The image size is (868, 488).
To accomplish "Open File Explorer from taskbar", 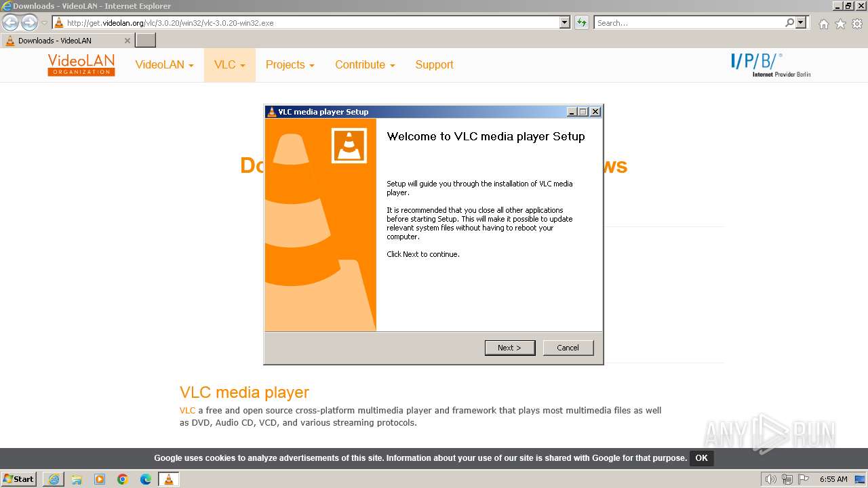I will pos(77,479).
